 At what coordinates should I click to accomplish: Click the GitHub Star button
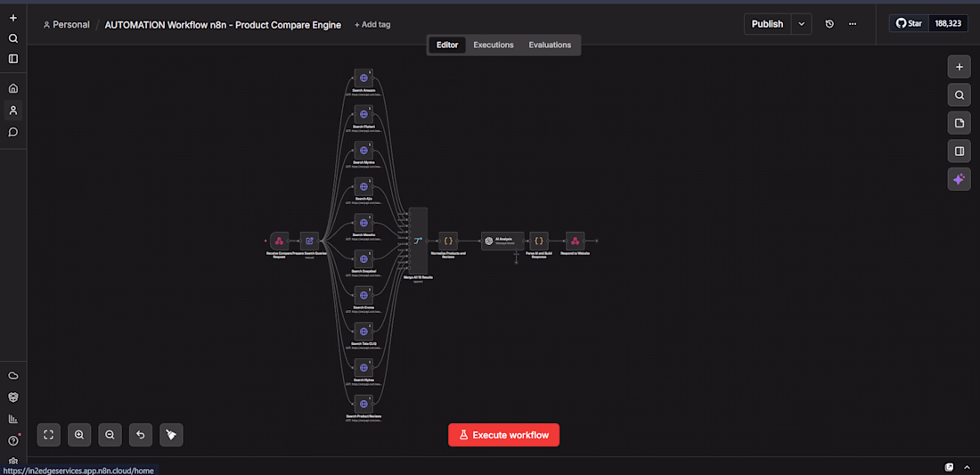point(910,24)
